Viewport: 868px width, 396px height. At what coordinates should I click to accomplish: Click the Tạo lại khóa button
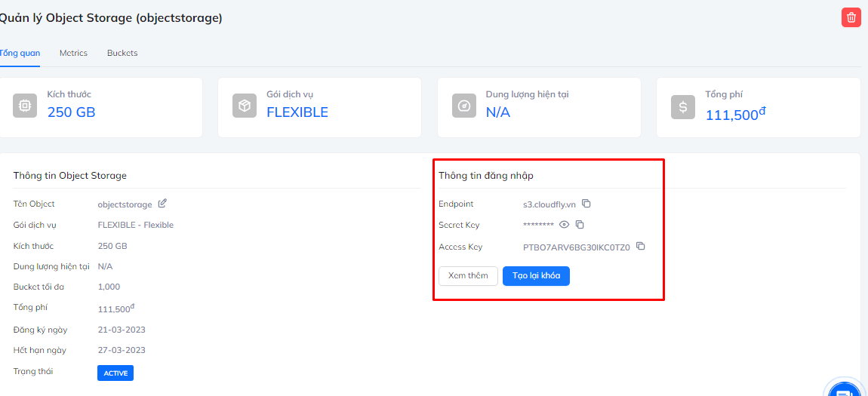[x=536, y=276]
